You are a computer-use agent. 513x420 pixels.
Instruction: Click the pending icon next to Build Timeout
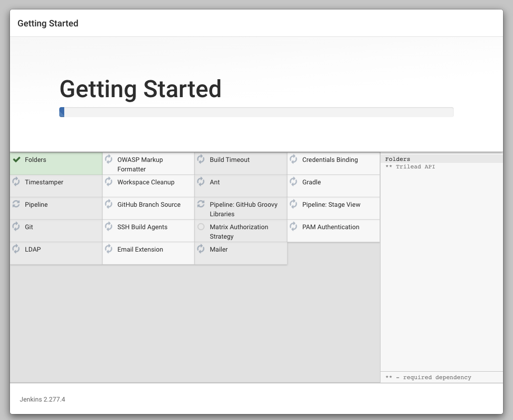click(x=201, y=159)
